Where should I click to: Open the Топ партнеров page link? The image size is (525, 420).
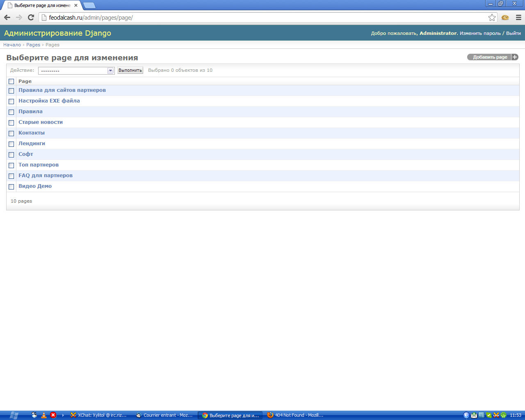39,165
